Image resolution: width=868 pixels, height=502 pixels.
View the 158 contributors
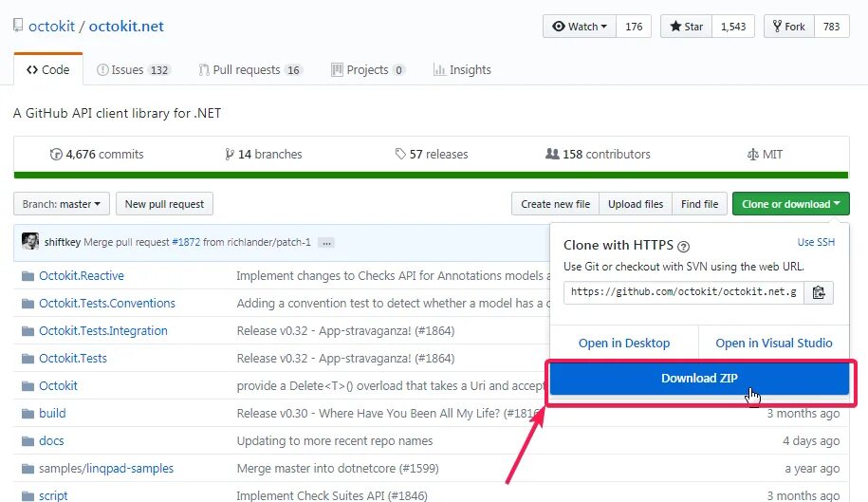click(598, 155)
